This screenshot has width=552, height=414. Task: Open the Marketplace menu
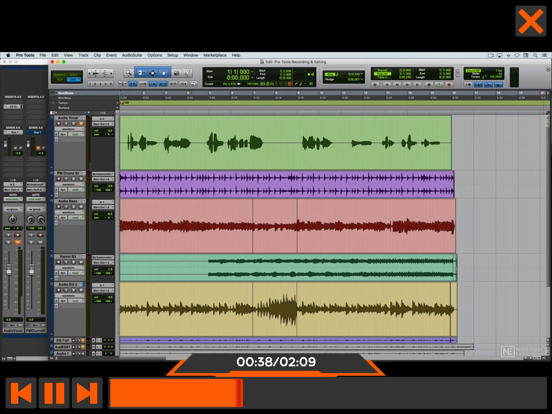point(215,55)
